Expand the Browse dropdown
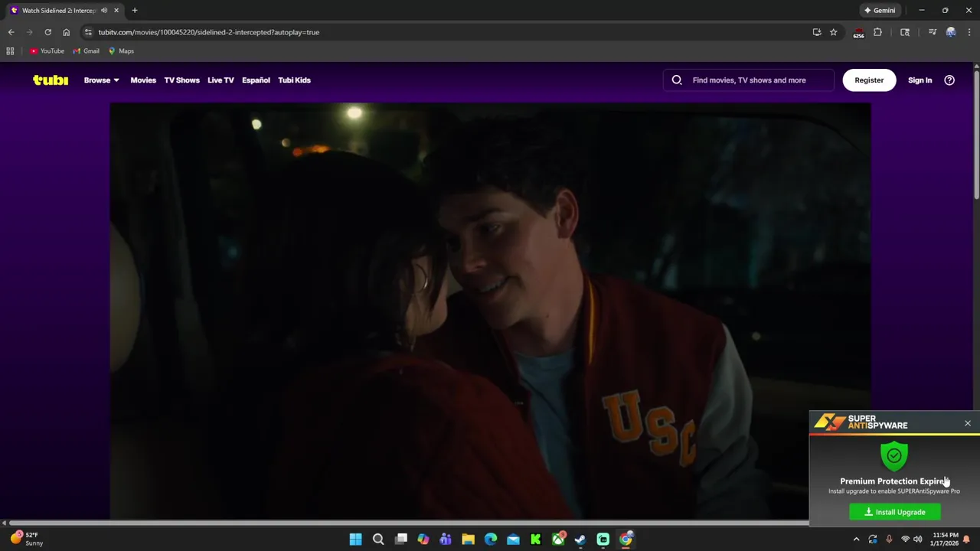 (x=101, y=80)
